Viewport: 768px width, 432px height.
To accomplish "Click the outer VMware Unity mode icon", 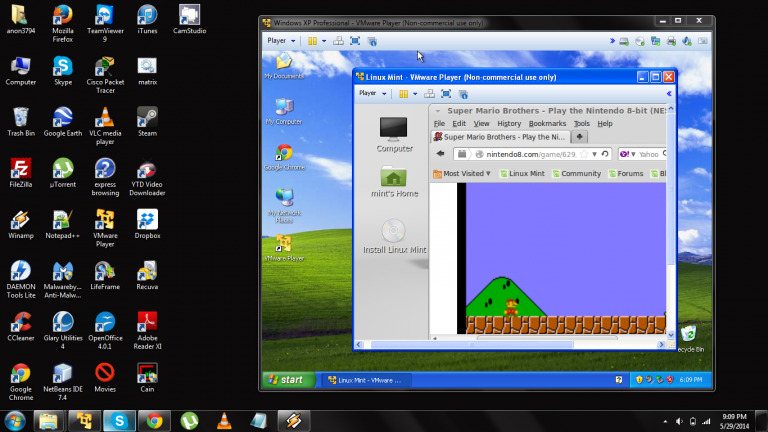I will pyautogui.click(x=371, y=41).
